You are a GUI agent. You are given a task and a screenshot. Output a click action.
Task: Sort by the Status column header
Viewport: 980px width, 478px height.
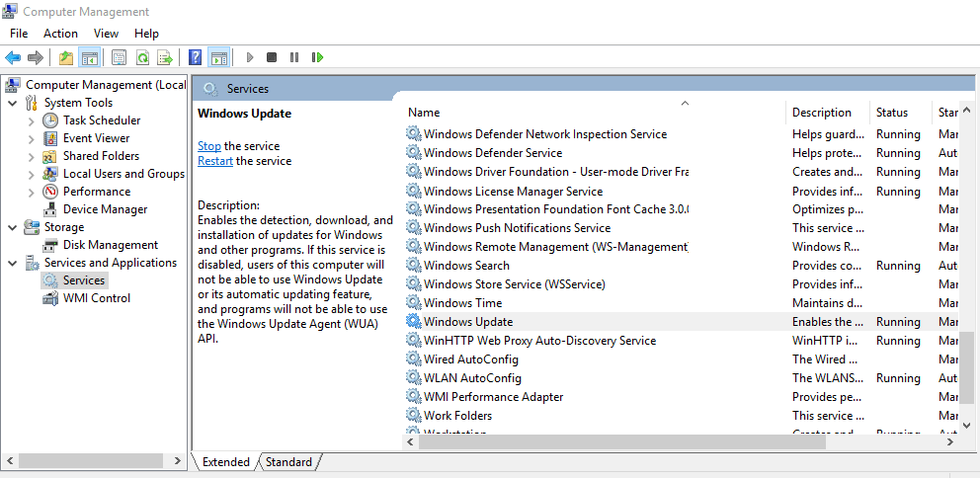click(900, 113)
